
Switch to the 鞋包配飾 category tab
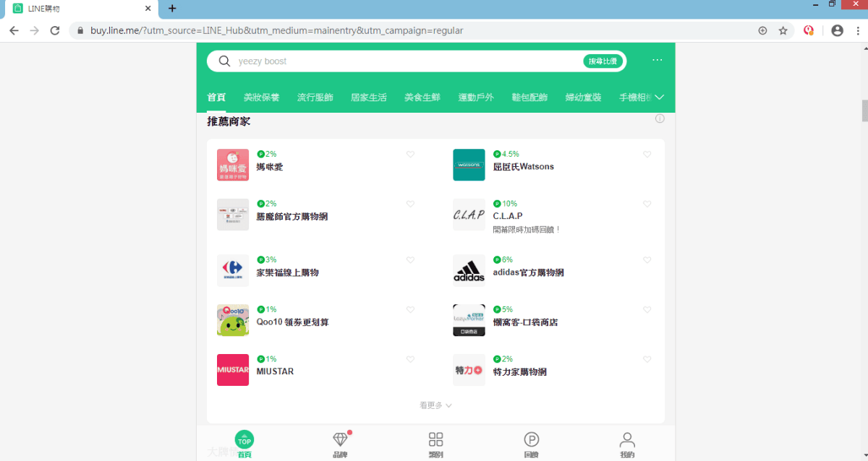[529, 98]
